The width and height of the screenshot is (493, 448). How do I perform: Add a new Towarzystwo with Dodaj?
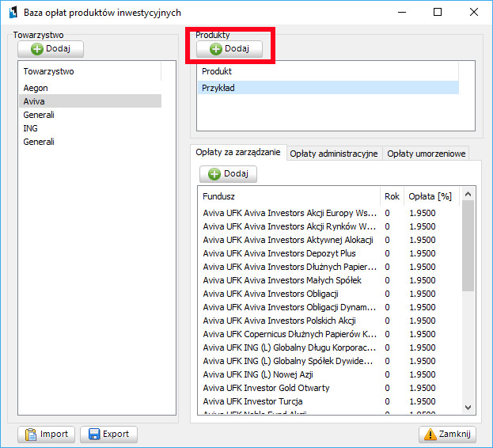click(x=51, y=49)
